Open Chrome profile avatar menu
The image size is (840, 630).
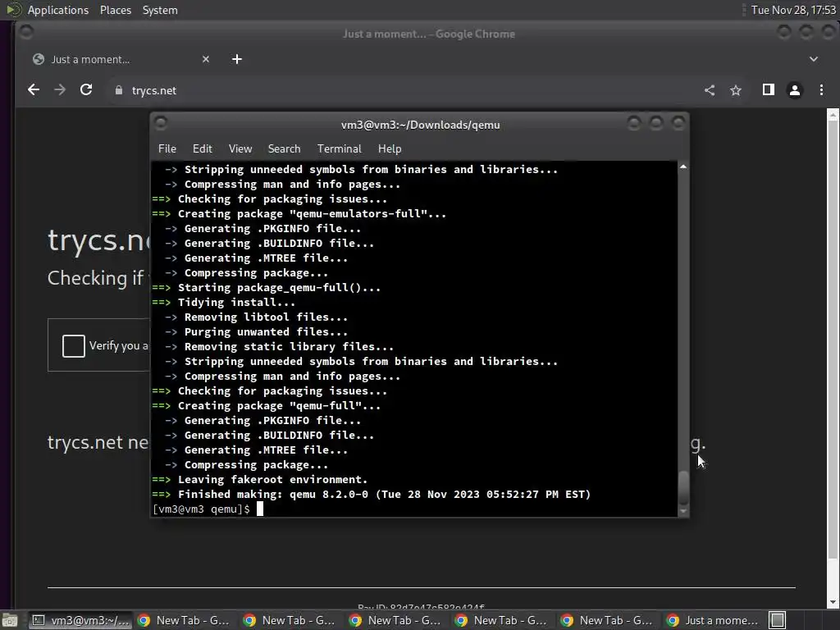pos(794,90)
